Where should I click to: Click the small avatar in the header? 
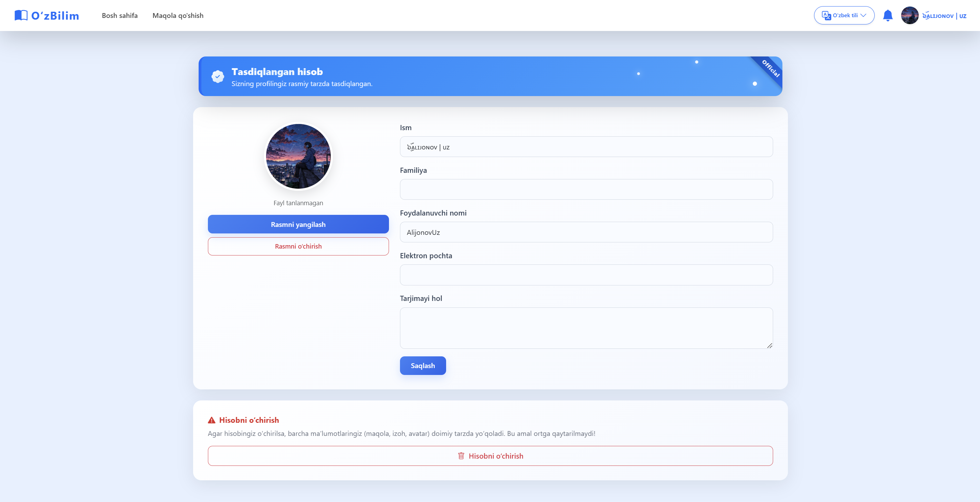[910, 15]
